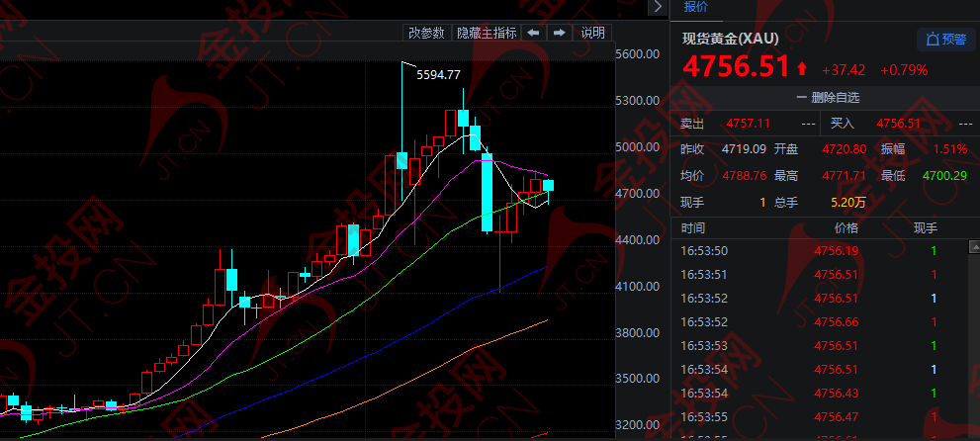980x441 pixels.
Task: Click the 时间 column header
Action: point(692,228)
